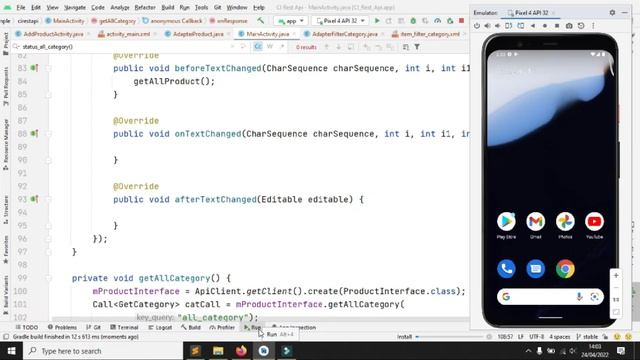Open Emulator panel settings gear
This screenshot has height=360, width=640.
click(612, 13)
